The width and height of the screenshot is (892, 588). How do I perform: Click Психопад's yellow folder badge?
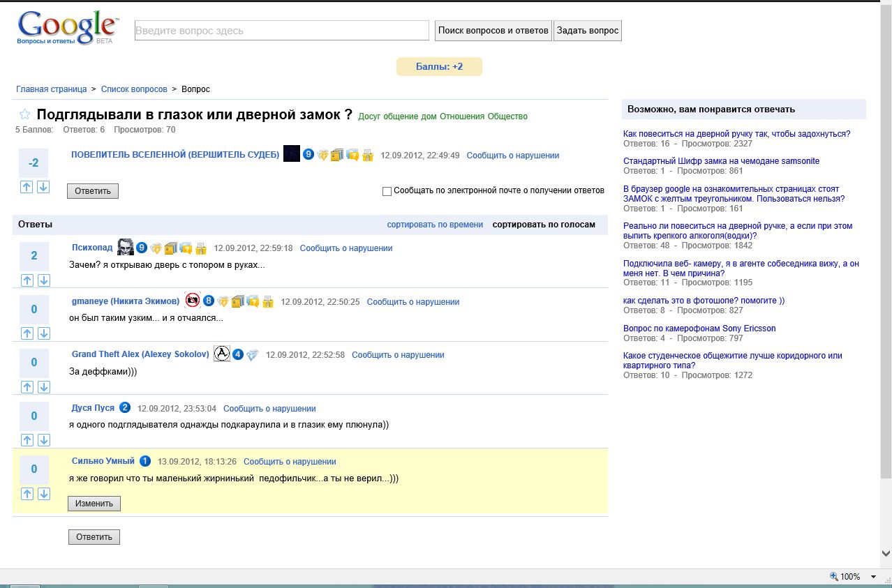171,248
